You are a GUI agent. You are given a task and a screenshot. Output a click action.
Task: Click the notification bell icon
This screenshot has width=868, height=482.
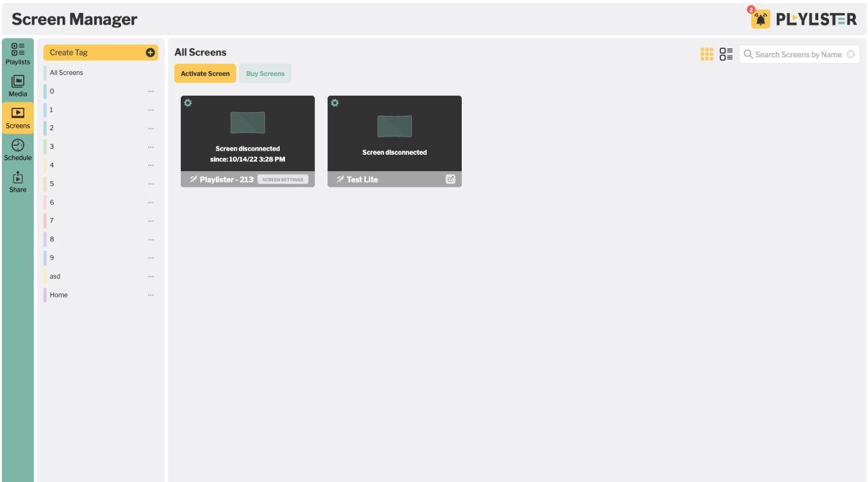(761, 19)
